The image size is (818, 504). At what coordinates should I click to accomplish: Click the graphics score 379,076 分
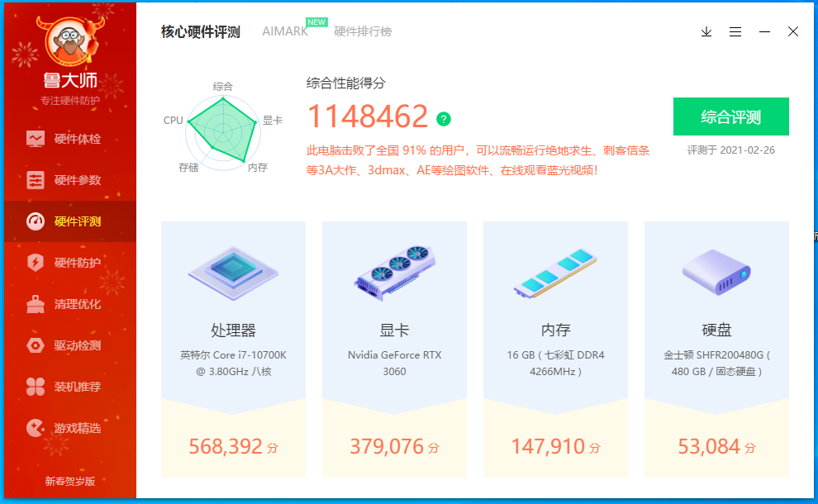[x=394, y=447]
